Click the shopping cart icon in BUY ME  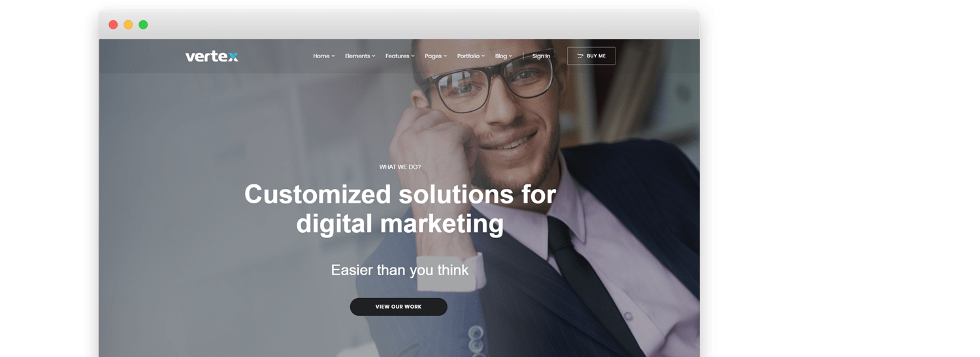[x=580, y=56]
